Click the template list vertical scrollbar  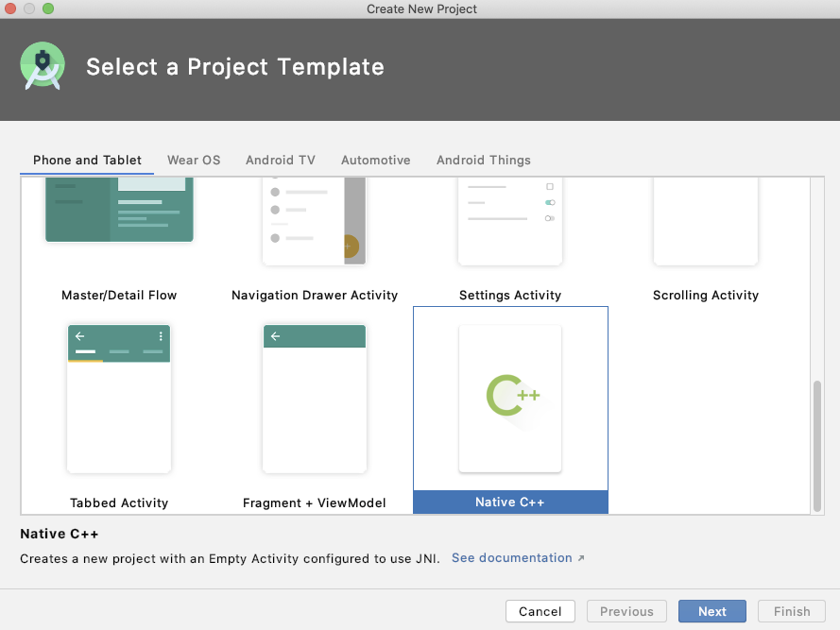pyautogui.click(x=817, y=446)
